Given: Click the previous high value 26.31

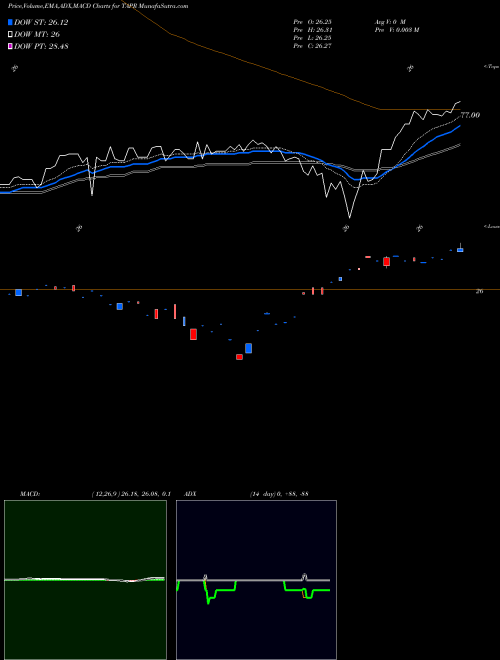Looking at the screenshot, I should [x=312, y=29].
